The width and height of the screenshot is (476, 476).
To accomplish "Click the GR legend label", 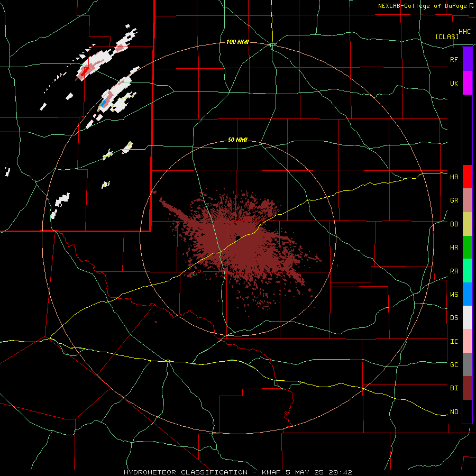I will 454,200.
